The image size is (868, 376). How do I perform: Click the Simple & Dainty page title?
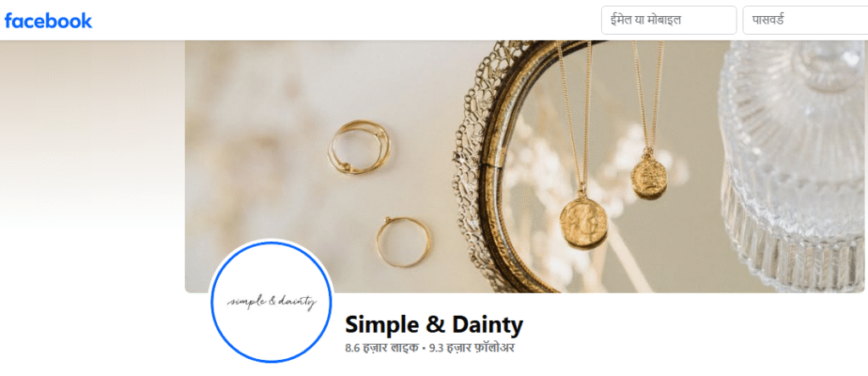coord(433,325)
